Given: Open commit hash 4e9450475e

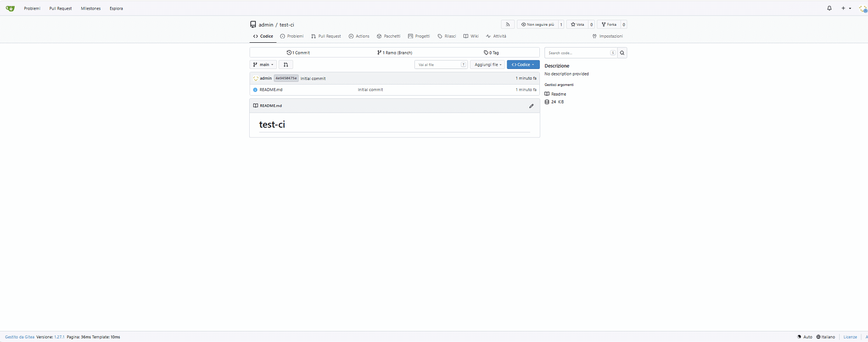Looking at the screenshot, I should click(x=286, y=79).
